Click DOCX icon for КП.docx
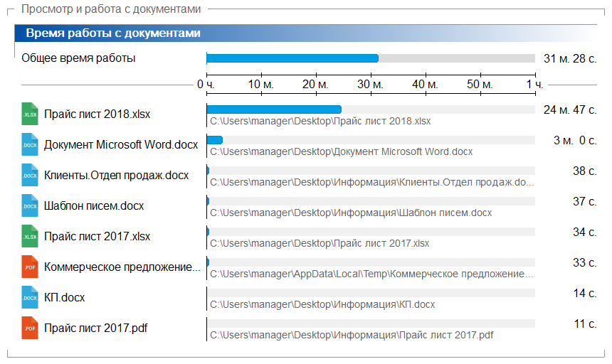Screen dimensions: 612x364 [29, 297]
